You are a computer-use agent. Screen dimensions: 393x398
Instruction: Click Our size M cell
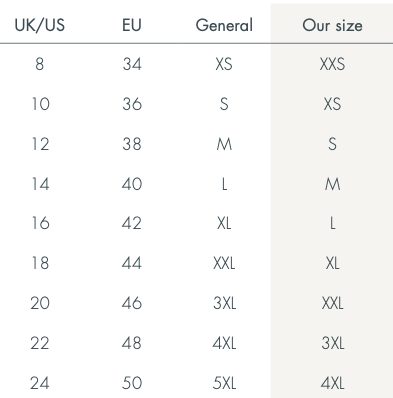[x=333, y=184]
